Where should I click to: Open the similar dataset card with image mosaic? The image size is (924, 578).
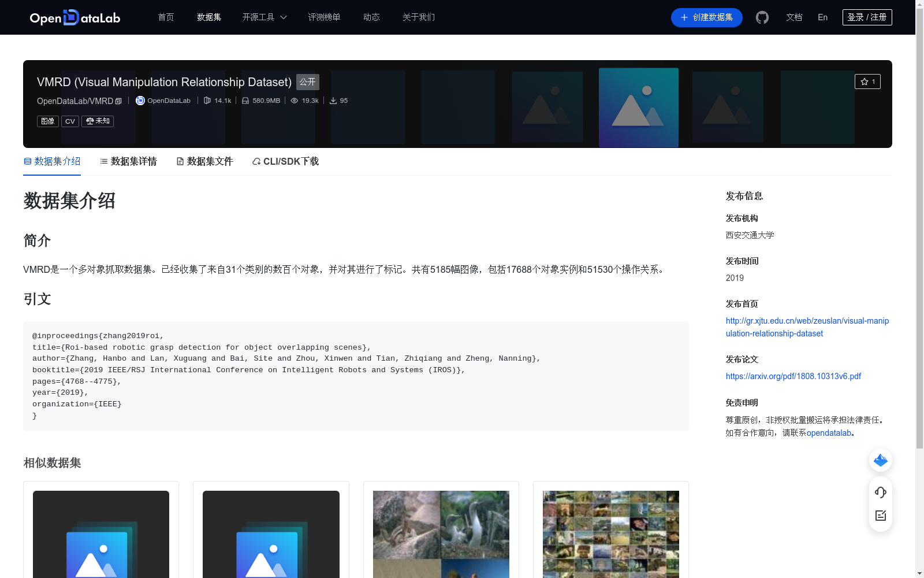(x=611, y=534)
